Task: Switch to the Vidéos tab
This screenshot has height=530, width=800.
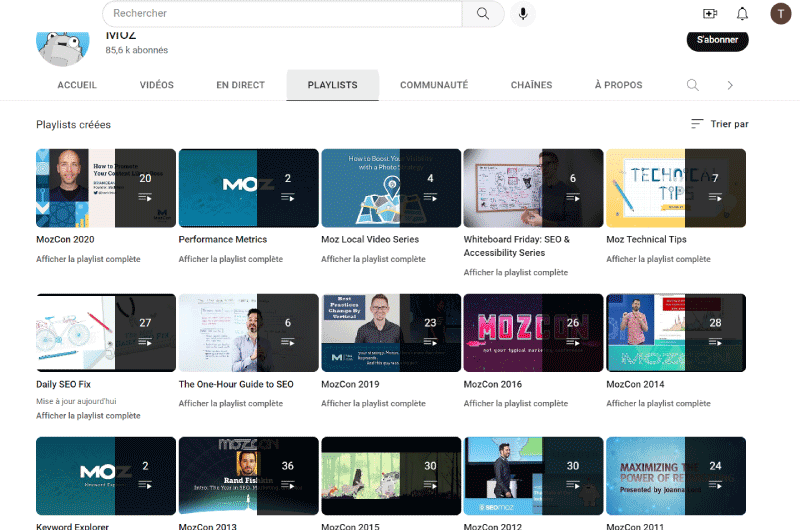Action: (x=157, y=85)
